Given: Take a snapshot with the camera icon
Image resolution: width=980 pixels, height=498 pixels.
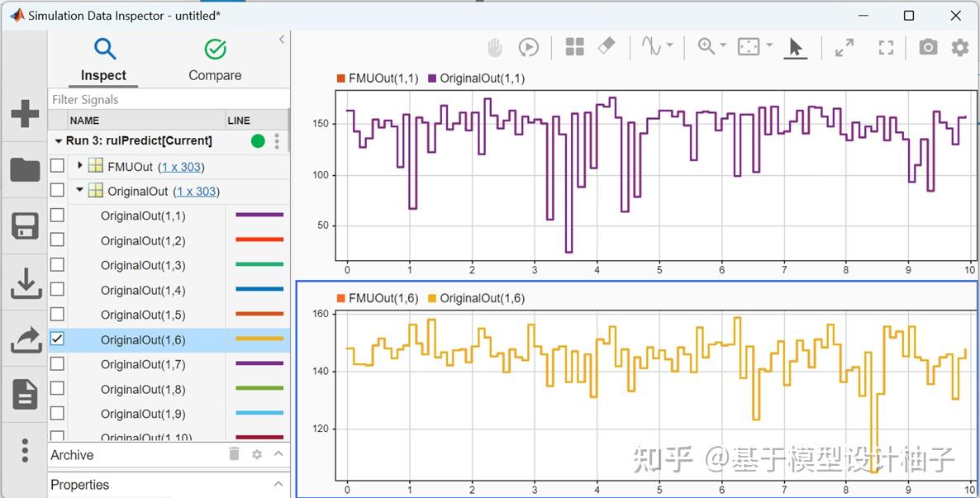Looking at the screenshot, I should [x=928, y=47].
